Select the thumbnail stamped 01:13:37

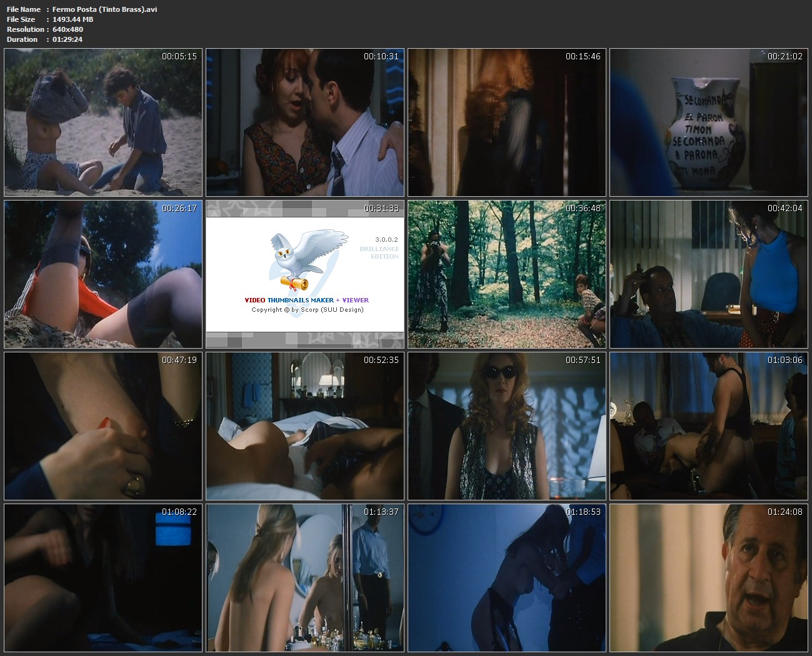305,578
